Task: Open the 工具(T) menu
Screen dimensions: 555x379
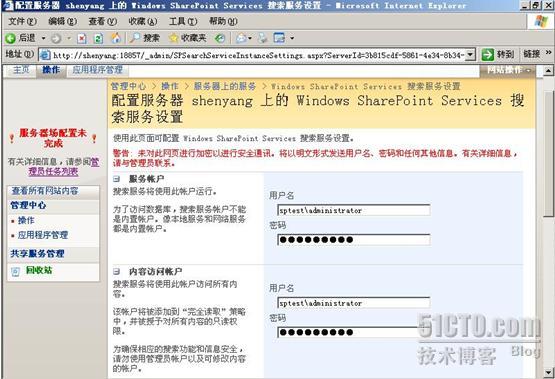Action: (183, 21)
